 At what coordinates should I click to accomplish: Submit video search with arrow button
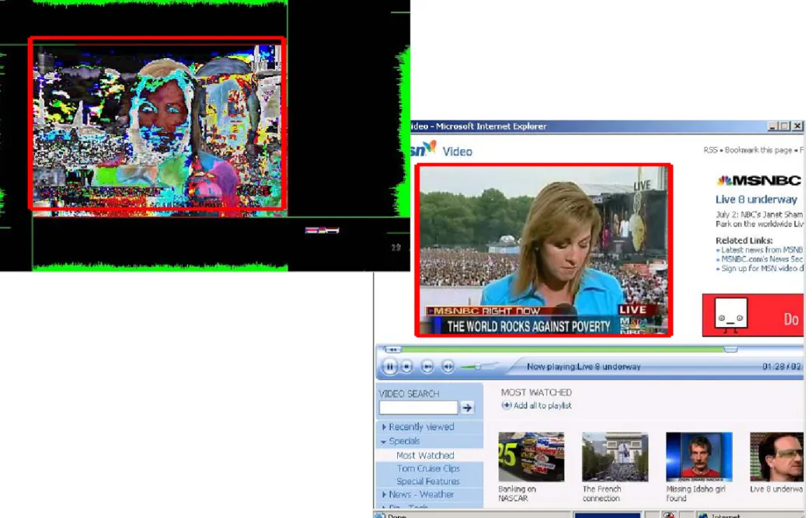467,408
